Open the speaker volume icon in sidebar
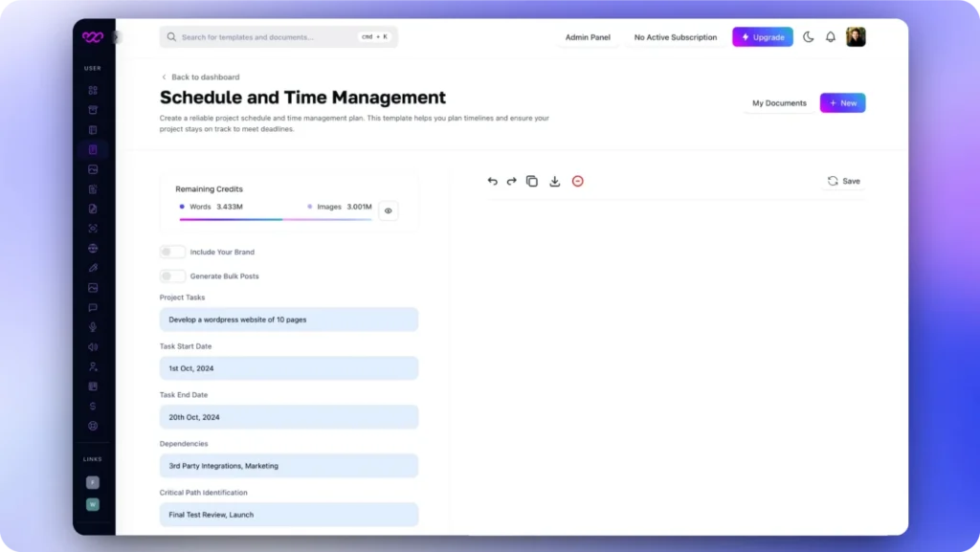This screenshot has height=552, width=980. point(93,347)
